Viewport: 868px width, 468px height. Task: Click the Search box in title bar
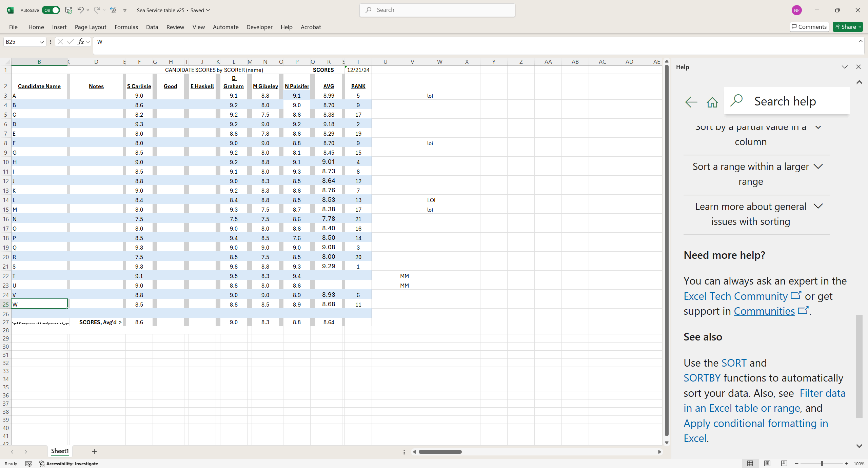pyautogui.click(x=437, y=10)
